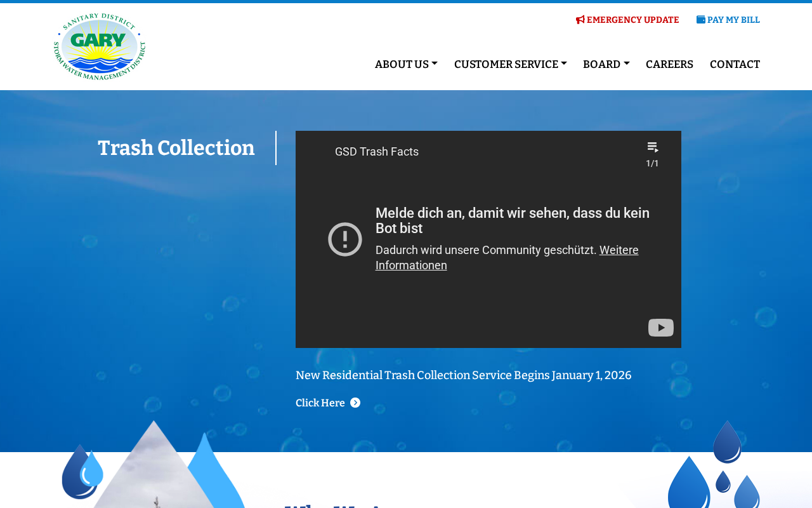
Task: Click the Trash Collection heading
Action: [x=176, y=148]
